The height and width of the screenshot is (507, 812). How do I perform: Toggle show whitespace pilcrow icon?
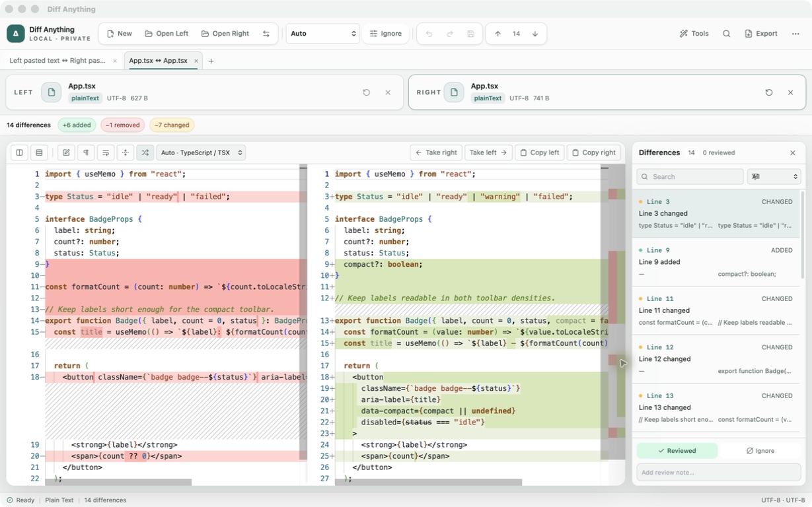coord(86,152)
